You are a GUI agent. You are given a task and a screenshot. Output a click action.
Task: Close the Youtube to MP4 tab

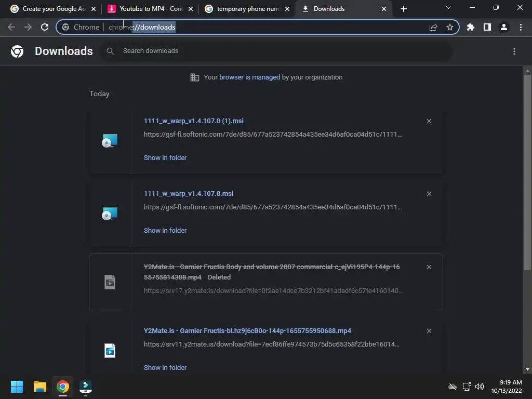(191, 9)
